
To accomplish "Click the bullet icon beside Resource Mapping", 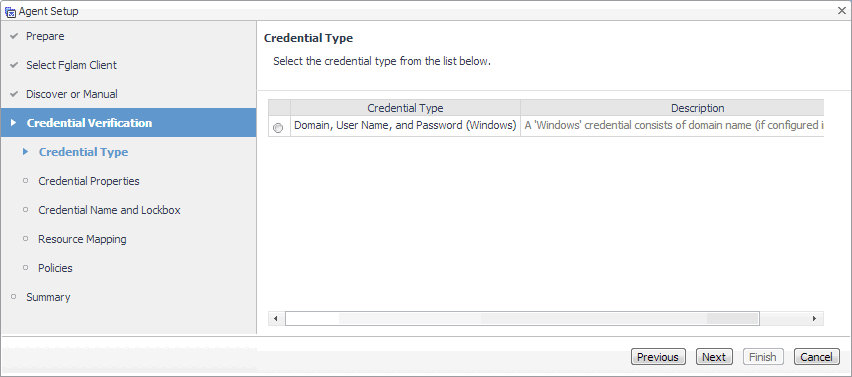I will pos(26,239).
